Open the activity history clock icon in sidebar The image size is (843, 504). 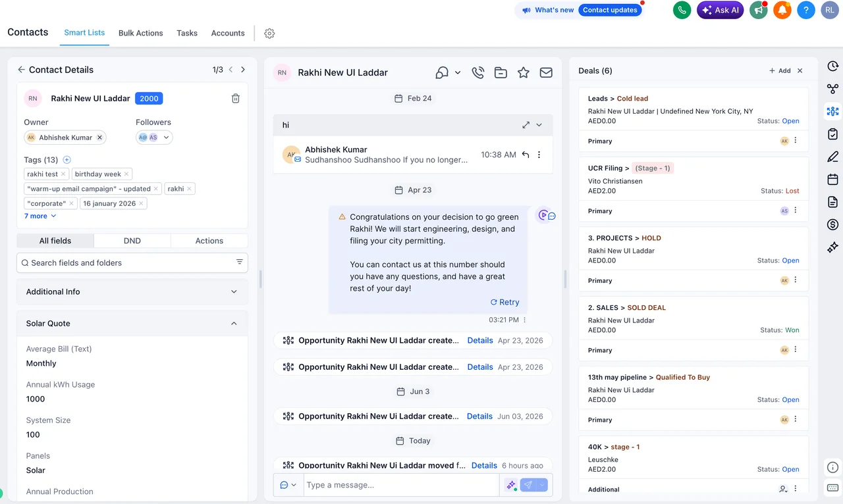coord(832,66)
